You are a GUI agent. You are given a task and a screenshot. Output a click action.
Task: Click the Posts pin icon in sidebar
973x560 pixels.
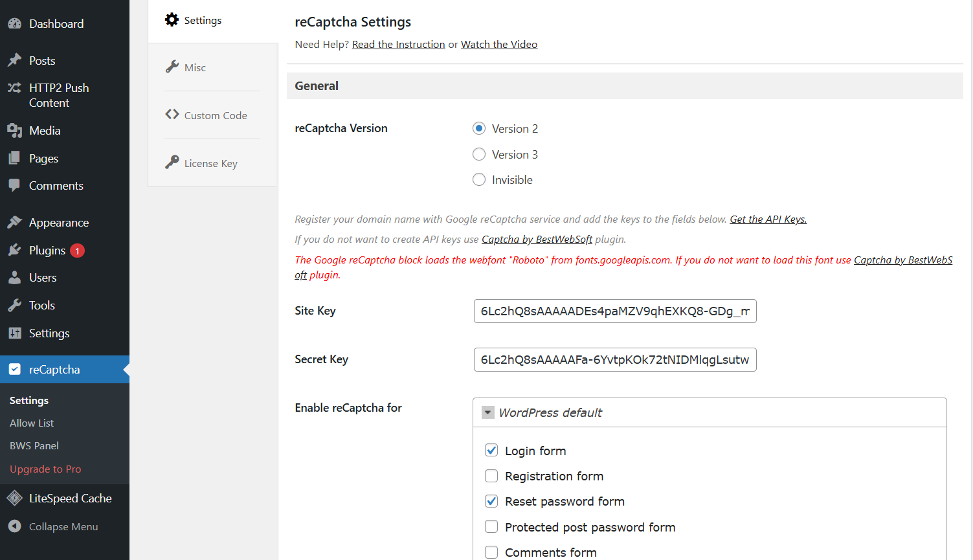pos(15,60)
